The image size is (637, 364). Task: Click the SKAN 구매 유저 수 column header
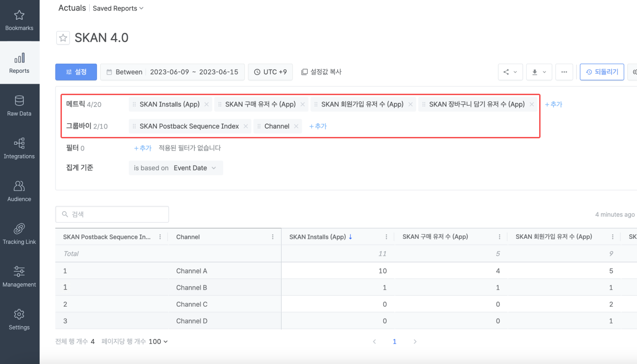[x=435, y=237]
